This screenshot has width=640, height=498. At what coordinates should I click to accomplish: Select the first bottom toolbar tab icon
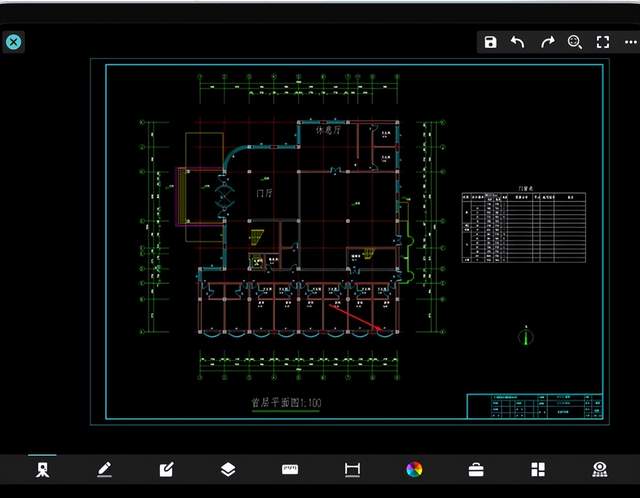42,470
